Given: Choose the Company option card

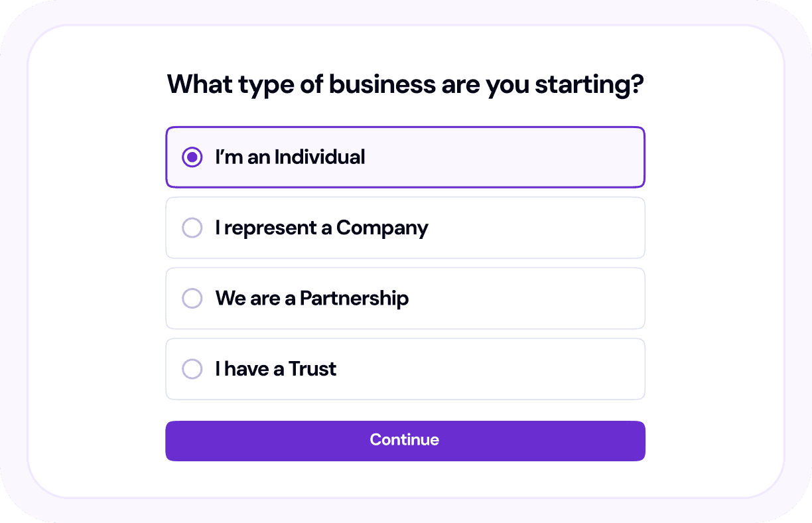Looking at the screenshot, I should pyautogui.click(x=531, y=228).
